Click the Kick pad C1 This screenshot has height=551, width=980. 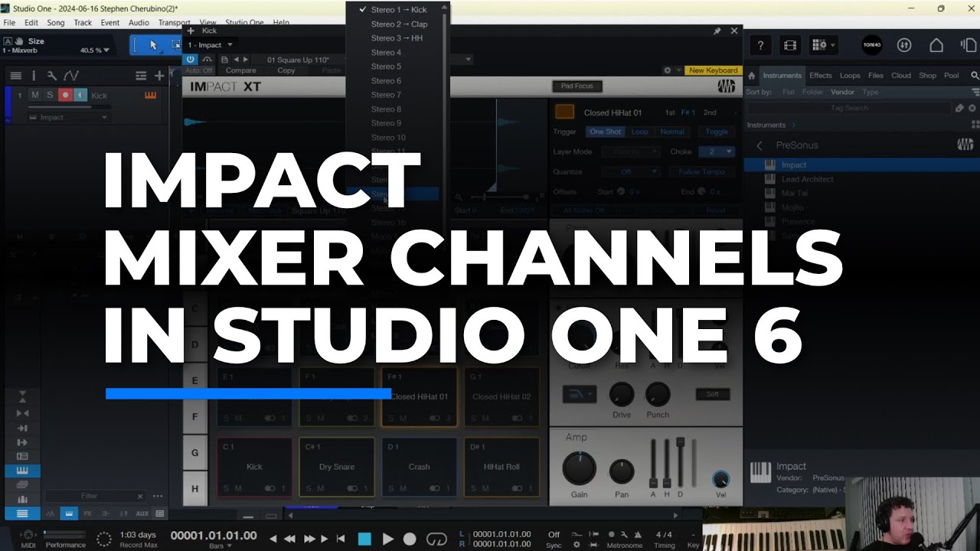(x=254, y=467)
